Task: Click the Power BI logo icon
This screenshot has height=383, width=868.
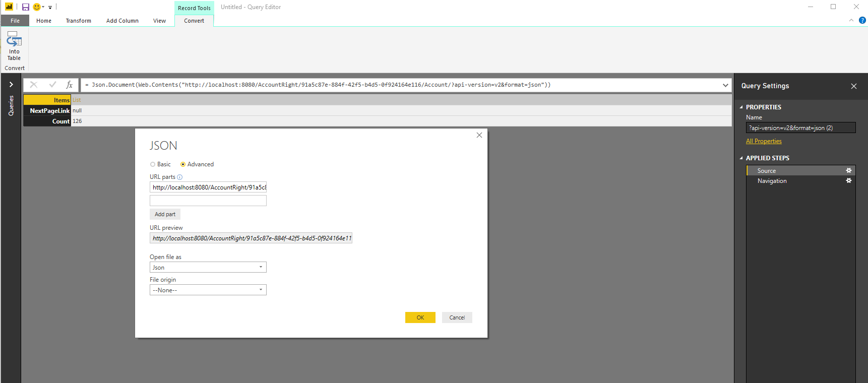Action: [9, 7]
